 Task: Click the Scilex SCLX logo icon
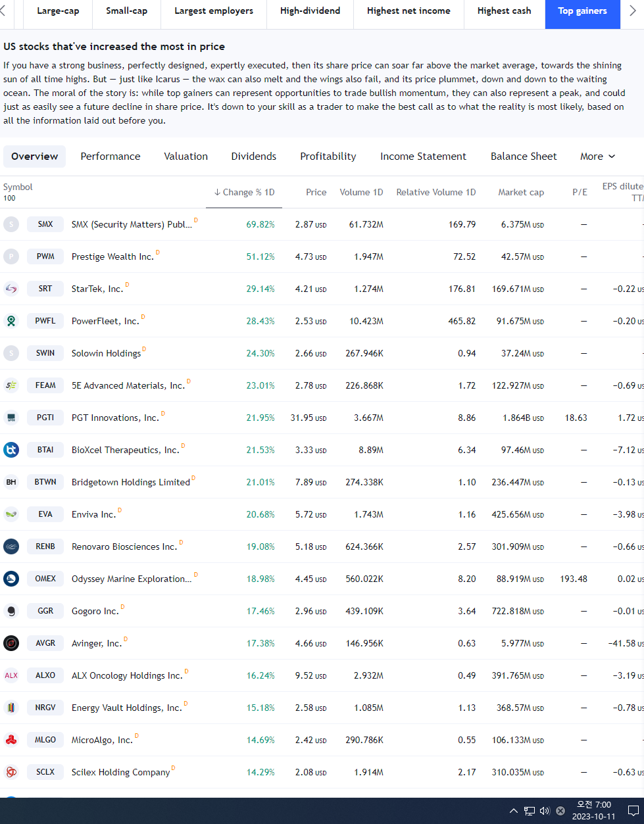(x=11, y=772)
